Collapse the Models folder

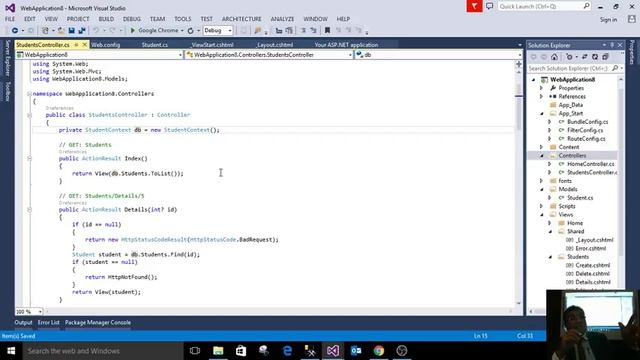[542, 189]
